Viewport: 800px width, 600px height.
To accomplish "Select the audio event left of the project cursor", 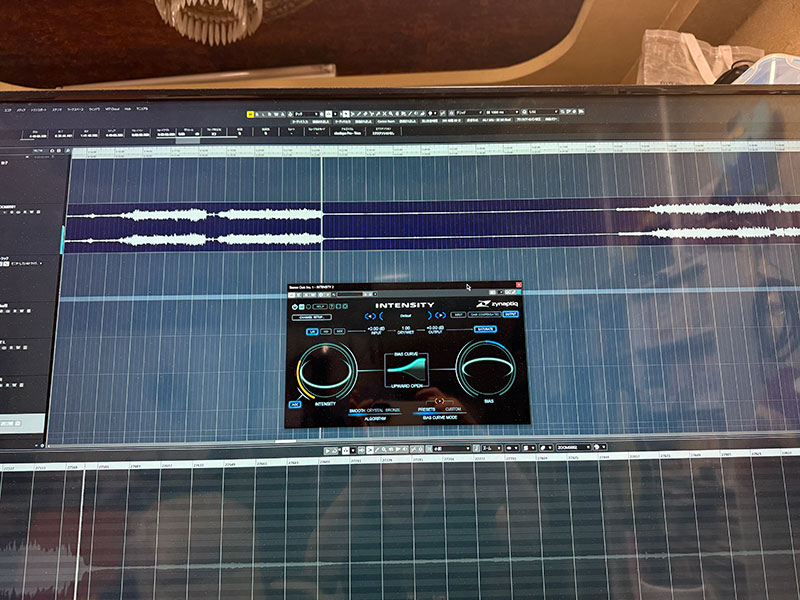I will pyautogui.click(x=194, y=228).
